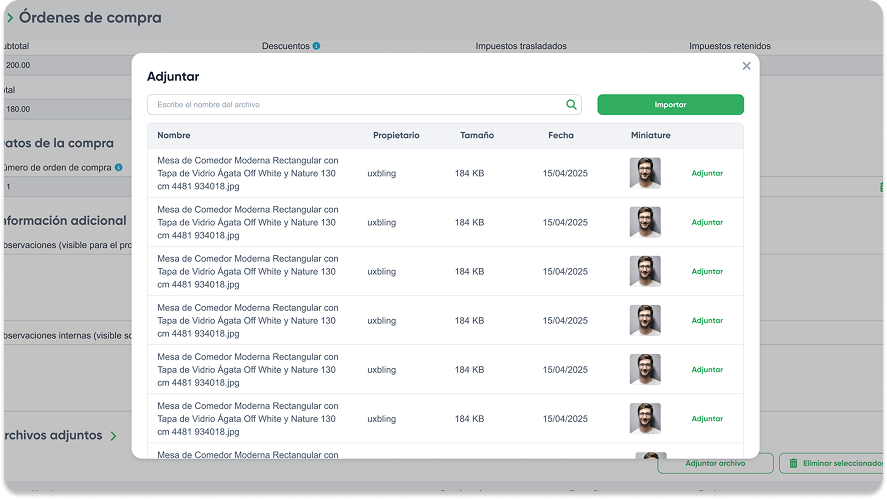Open the thumbnail image of the second file
The image size is (887, 499).
[645, 222]
